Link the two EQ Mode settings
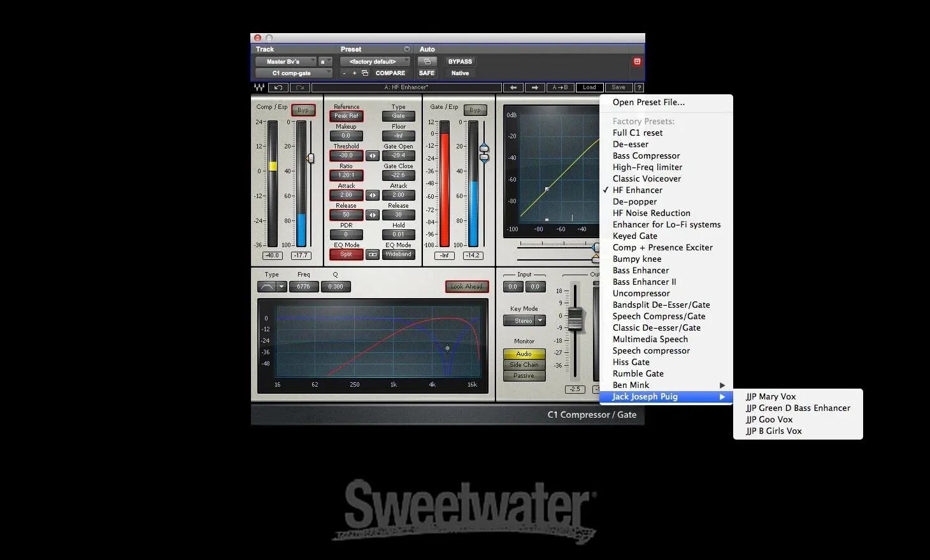The image size is (930, 560). tap(373, 254)
